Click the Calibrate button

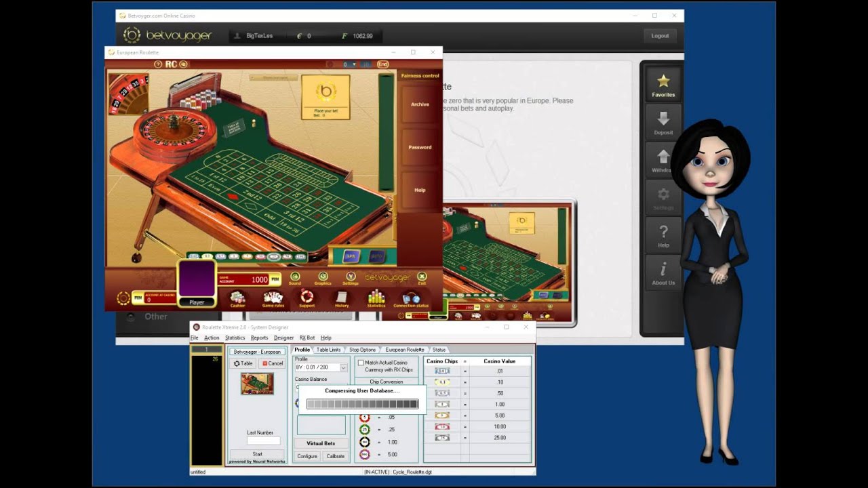click(x=336, y=456)
